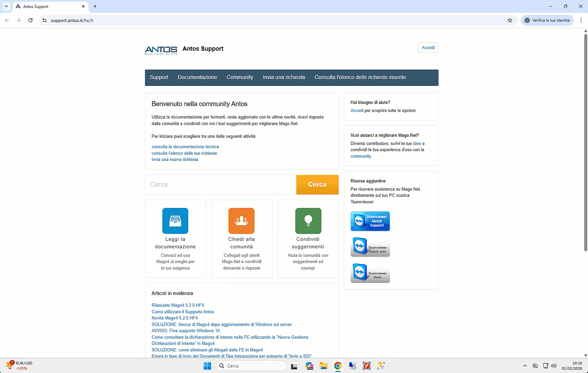
Task: Click the community link in sidebar
Action: (x=361, y=156)
